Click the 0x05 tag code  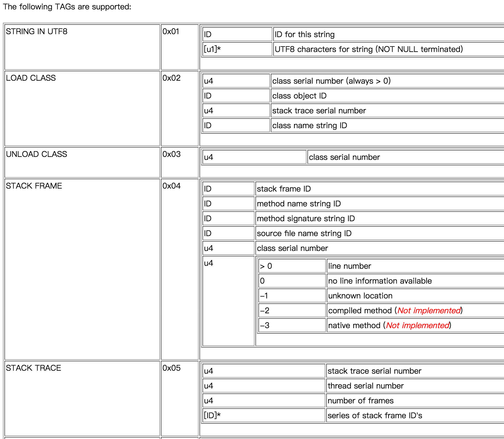tap(171, 368)
